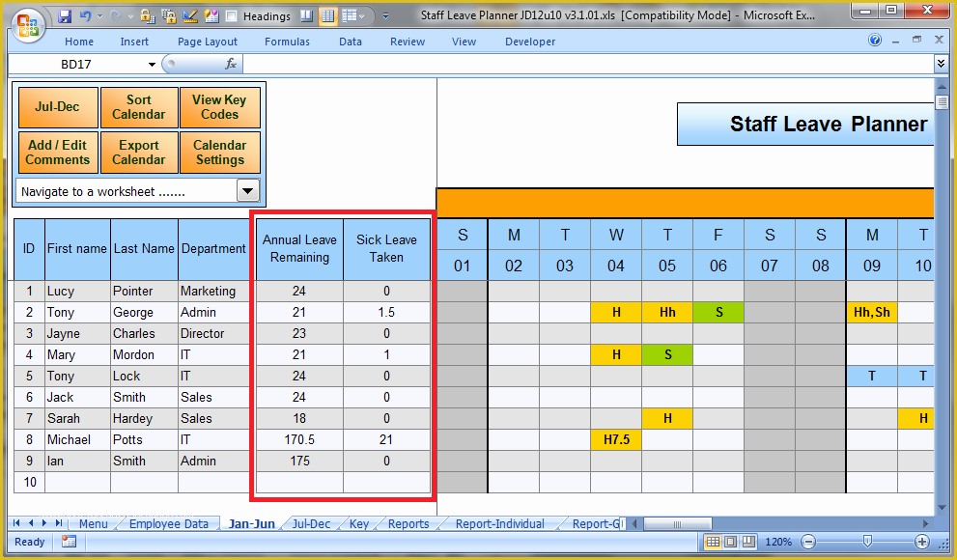Click the chart icon on Quick Access Toolbar
This screenshot has width=957, height=560.
point(191,14)
